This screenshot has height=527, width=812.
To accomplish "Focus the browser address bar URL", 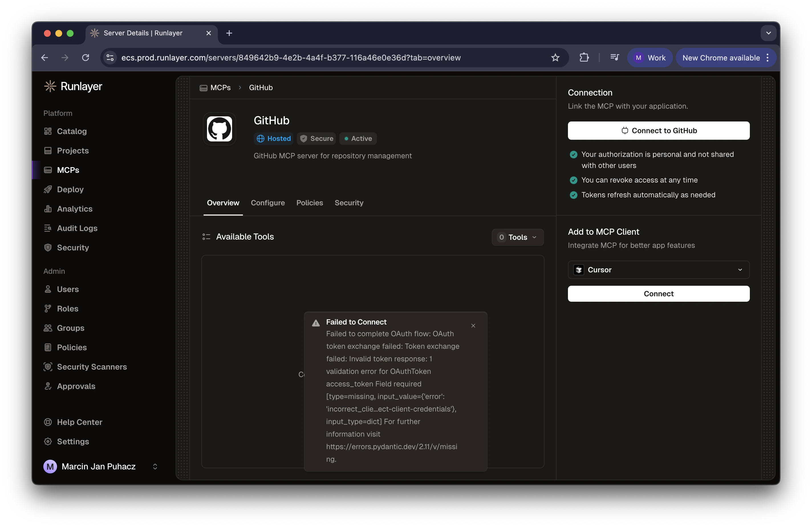I will [x=291, y=57].
